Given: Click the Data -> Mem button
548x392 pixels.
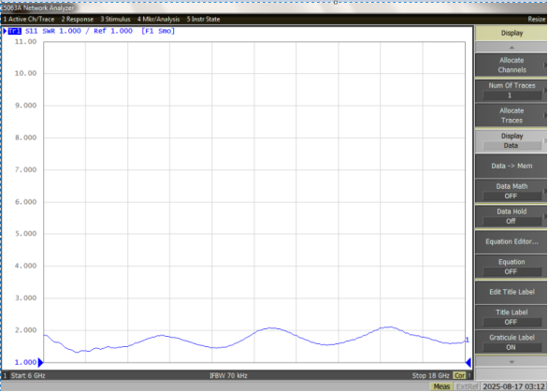Looking at the screenshot, I should point(512,166).
